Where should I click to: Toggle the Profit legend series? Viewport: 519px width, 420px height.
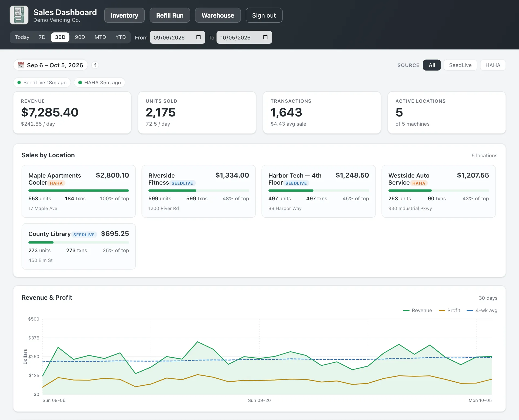[449, 311]
